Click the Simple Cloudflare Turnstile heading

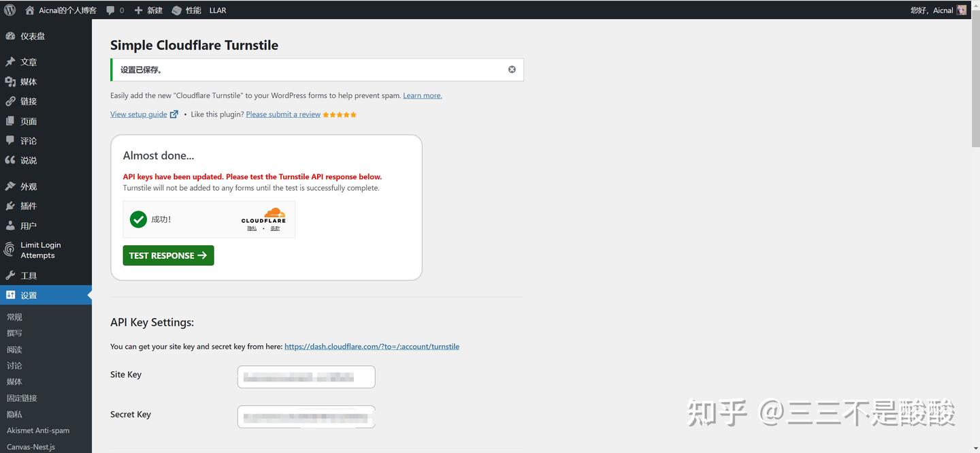tap(194, 46)
